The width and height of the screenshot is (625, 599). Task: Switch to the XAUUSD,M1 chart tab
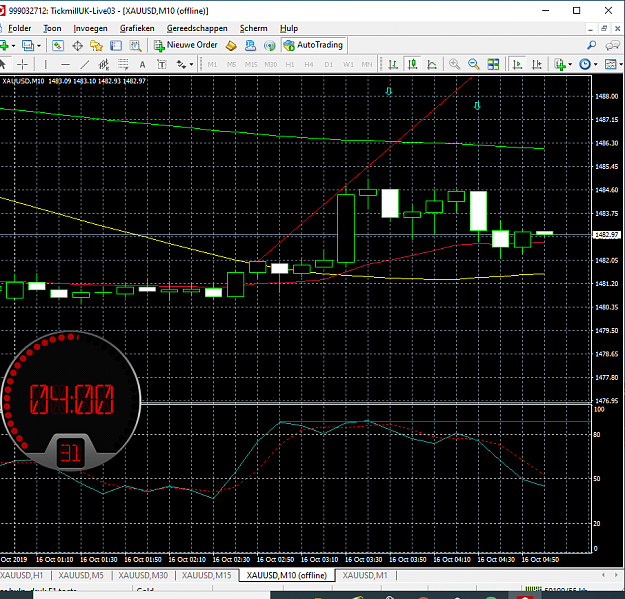(x=365, y=575)
